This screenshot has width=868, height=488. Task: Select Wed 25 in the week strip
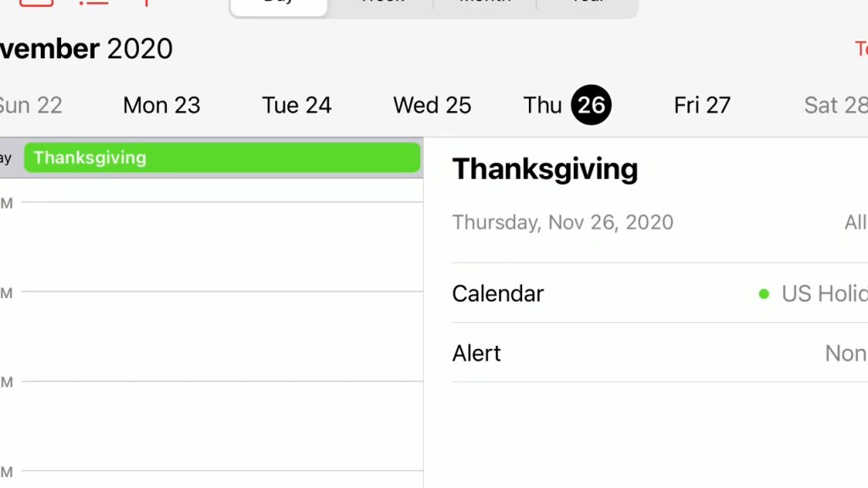[431, 105]
